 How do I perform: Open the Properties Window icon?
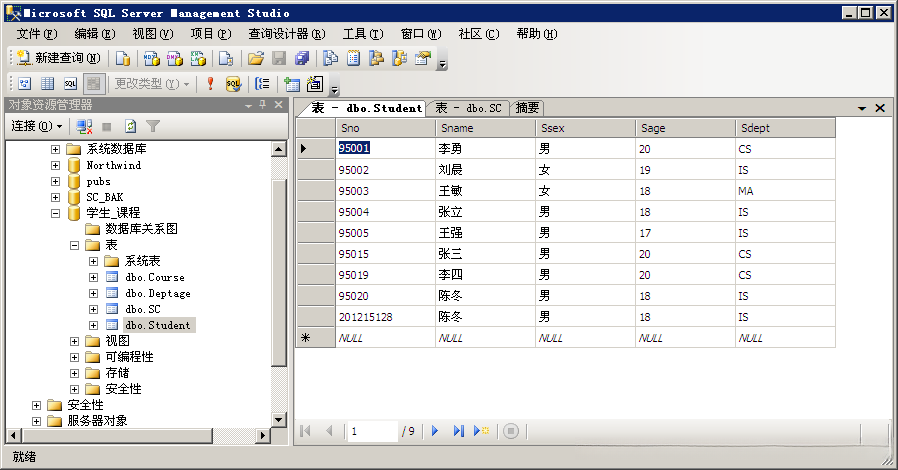423,58
